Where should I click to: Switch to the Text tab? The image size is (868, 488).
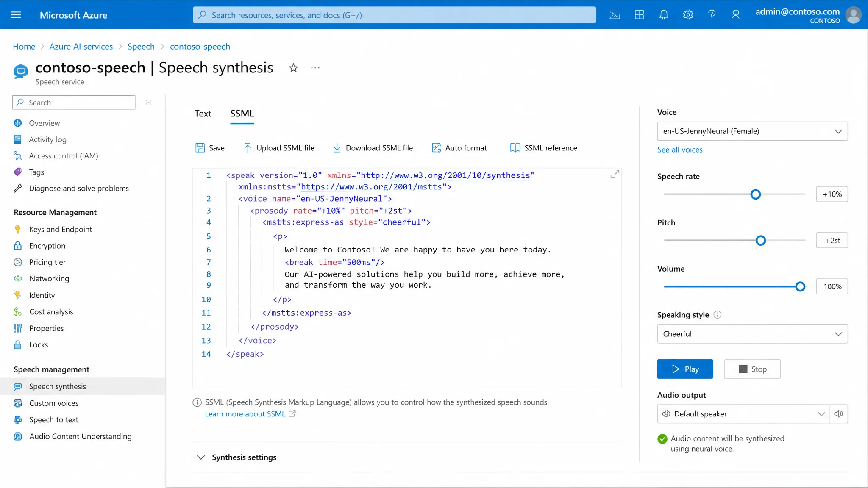[x=203, y=114]
